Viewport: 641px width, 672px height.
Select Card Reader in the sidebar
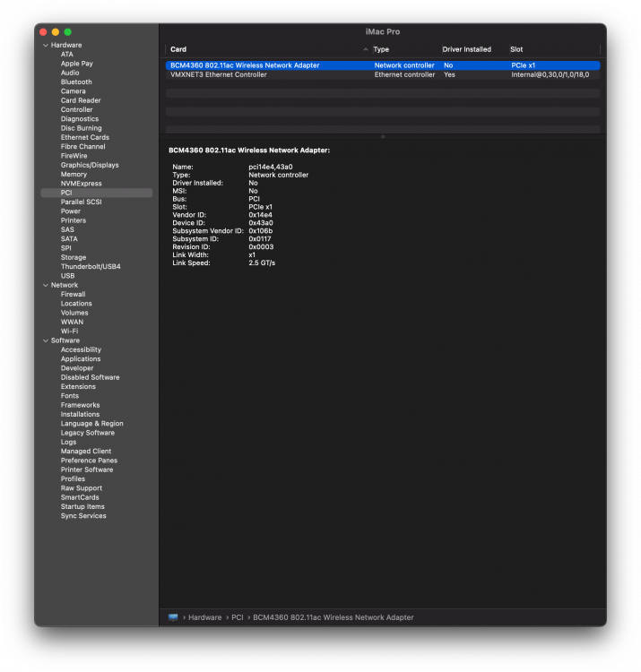81,100
